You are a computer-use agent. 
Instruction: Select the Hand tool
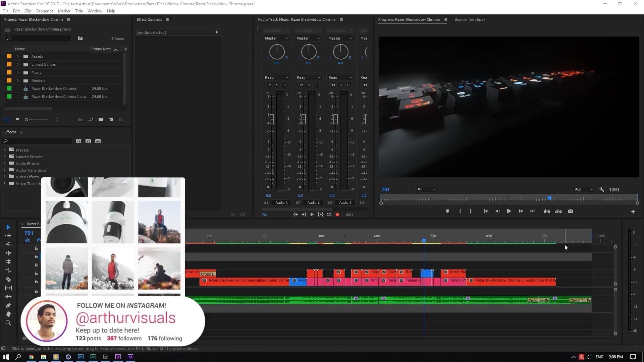8,314
